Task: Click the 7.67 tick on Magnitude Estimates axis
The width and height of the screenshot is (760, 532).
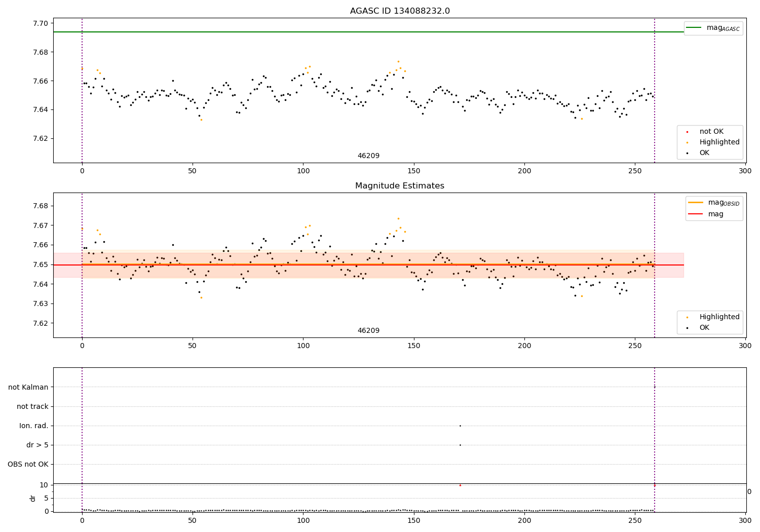Action: pos(41,225)
